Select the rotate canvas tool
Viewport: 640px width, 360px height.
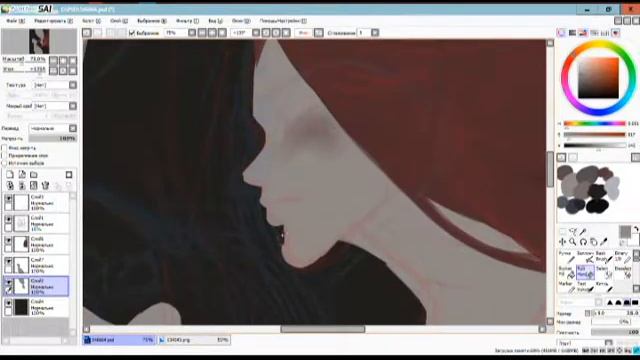point(583,242)
